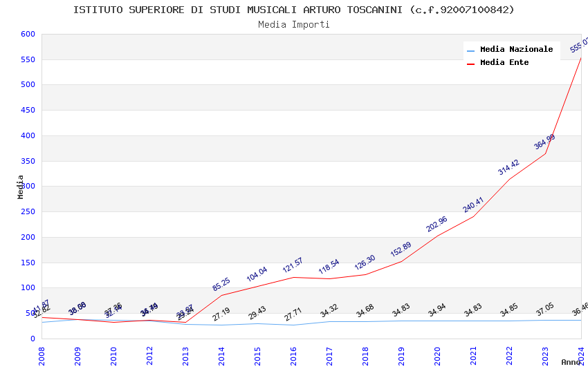This screenshot has width=588, height=380.
Task: Click the Media Nazionale legend label
Action: 516,49
